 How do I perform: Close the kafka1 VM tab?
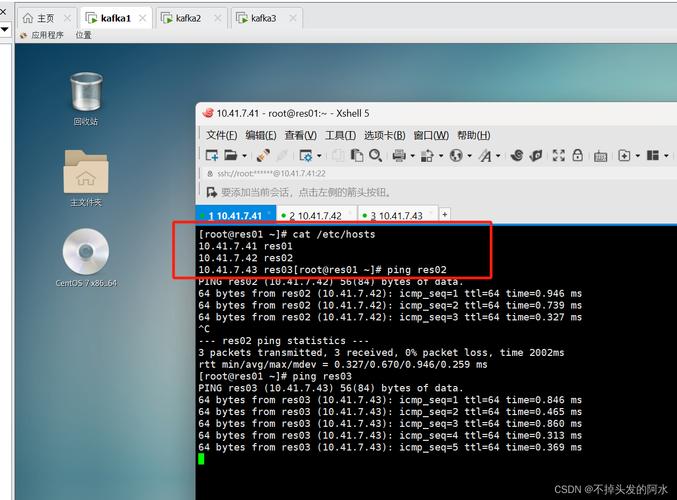(142, 18)
